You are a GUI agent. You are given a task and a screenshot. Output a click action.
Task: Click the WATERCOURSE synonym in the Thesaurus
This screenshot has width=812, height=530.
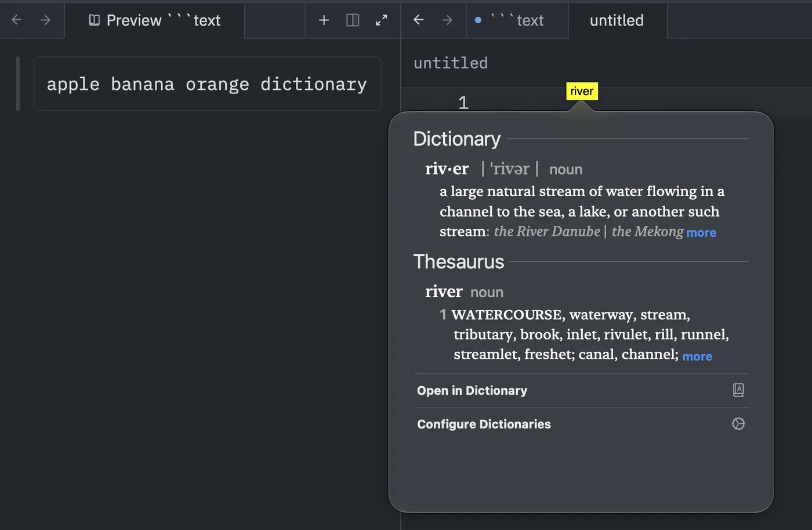tap(506, 315)
